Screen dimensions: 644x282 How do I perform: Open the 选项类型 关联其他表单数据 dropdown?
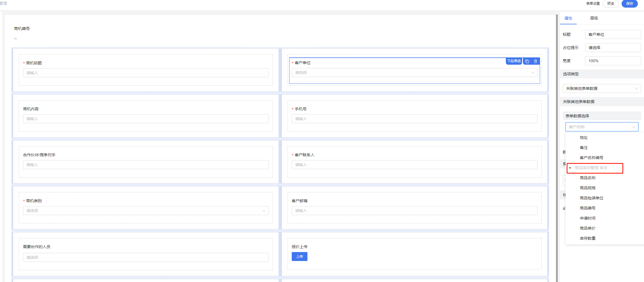click(x=602, y=88)
